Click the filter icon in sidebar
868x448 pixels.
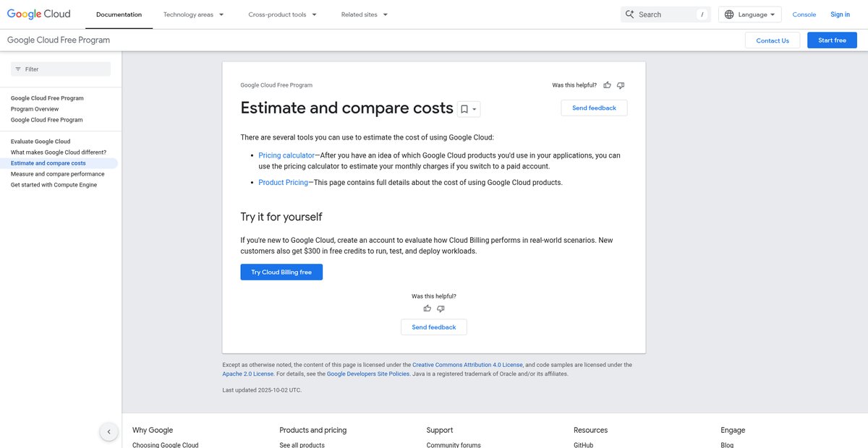[18, 69]
